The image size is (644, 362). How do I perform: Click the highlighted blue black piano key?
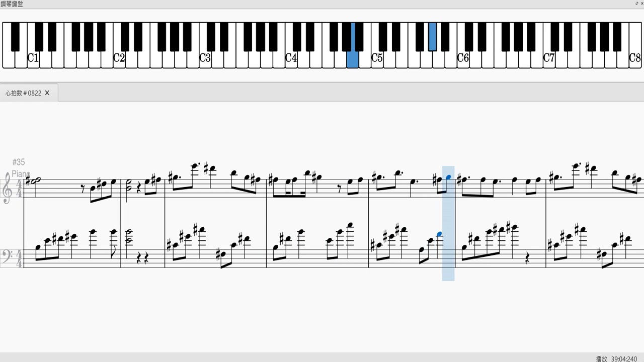click(x=432, y=36)
